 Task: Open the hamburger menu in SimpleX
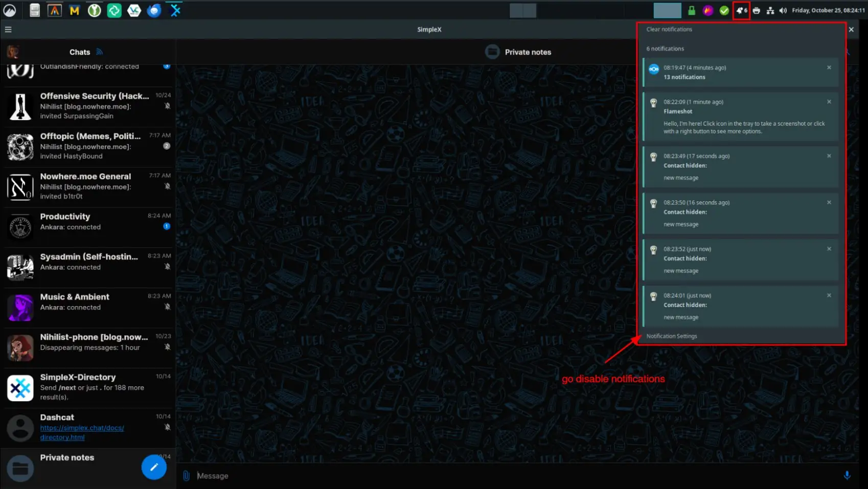click(x=8, y=30)
